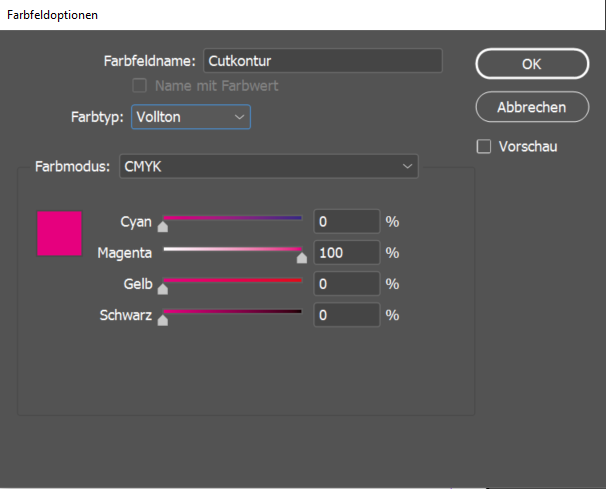Grab the Cyan slider handle

(x=163, y=227)
